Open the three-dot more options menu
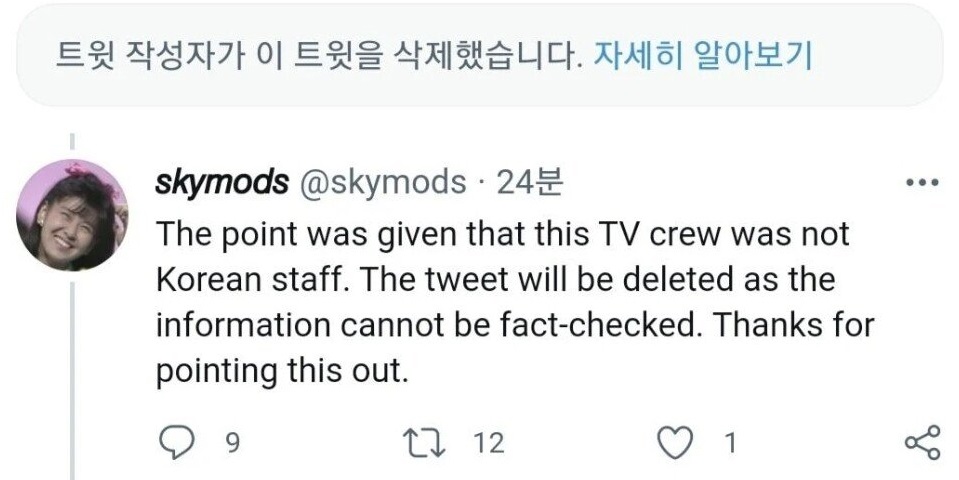Image resolution: width=959 pixels, height=480 pixels. click(920, 184)
